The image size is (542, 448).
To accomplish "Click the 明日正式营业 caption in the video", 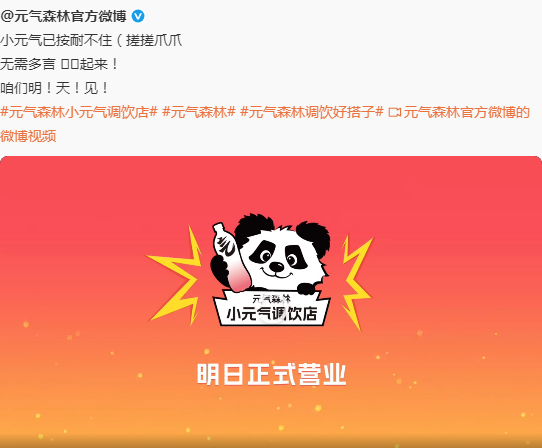I will [x=272, y=374].
